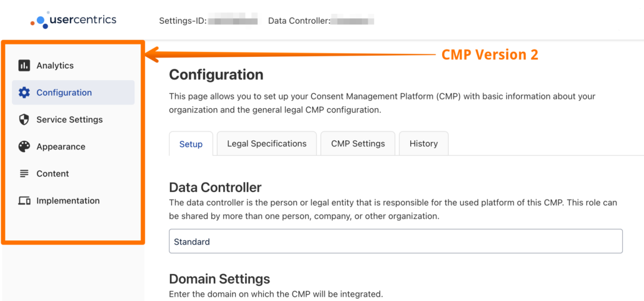The height and width of the screenshot is (301, 644).
Task: Open Analytics in the sidebar
Action: 73,65
